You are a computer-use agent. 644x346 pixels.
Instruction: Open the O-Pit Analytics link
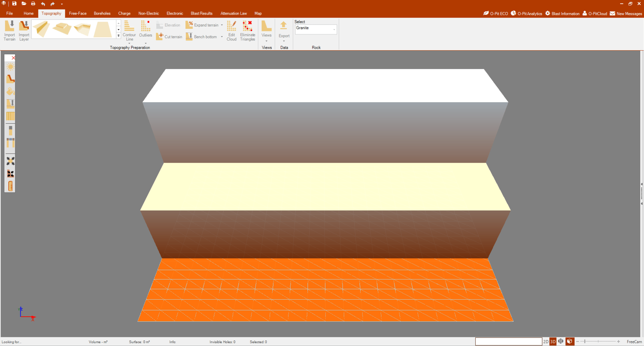526,14
